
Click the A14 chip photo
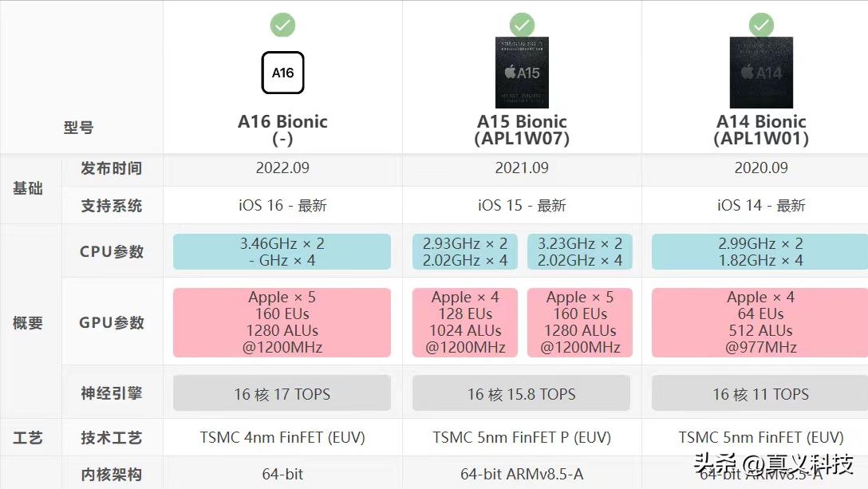[x=761, y=73]
